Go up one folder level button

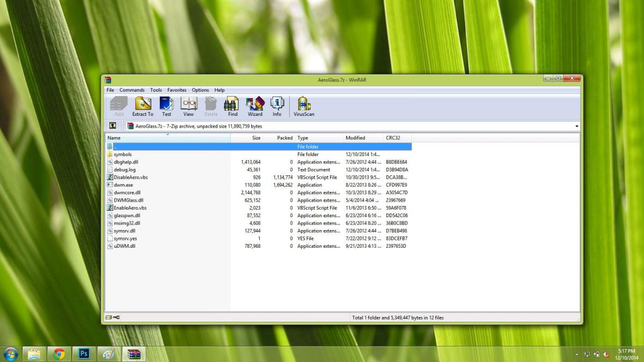[113, 126]
